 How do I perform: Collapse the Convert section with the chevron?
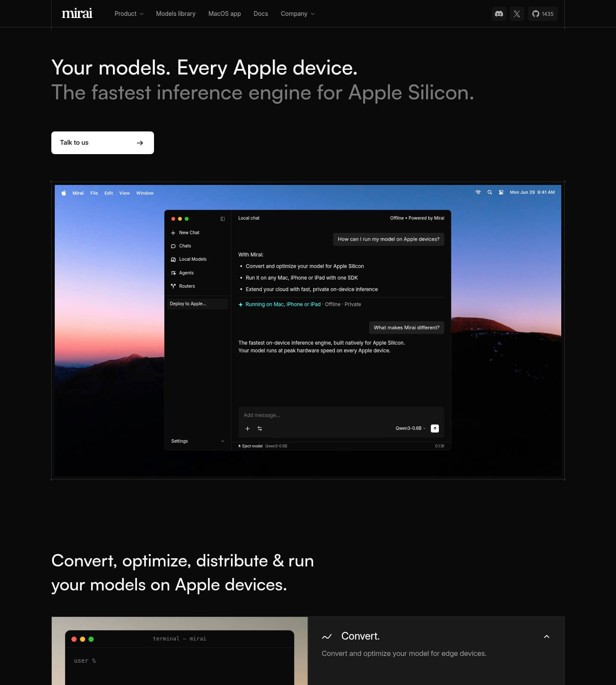pyautogui.click(x=547, y=637)
